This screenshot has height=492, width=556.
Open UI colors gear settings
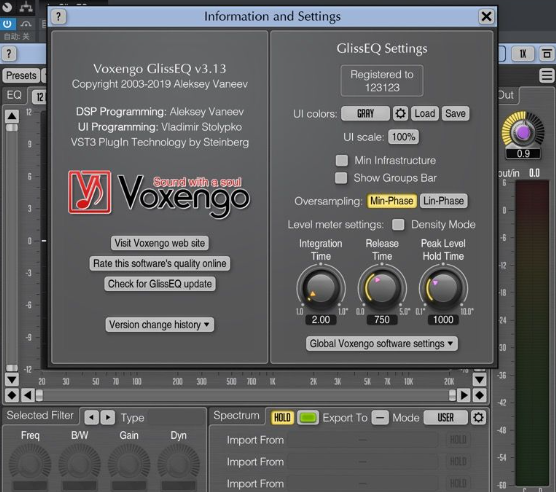(400, 114)
